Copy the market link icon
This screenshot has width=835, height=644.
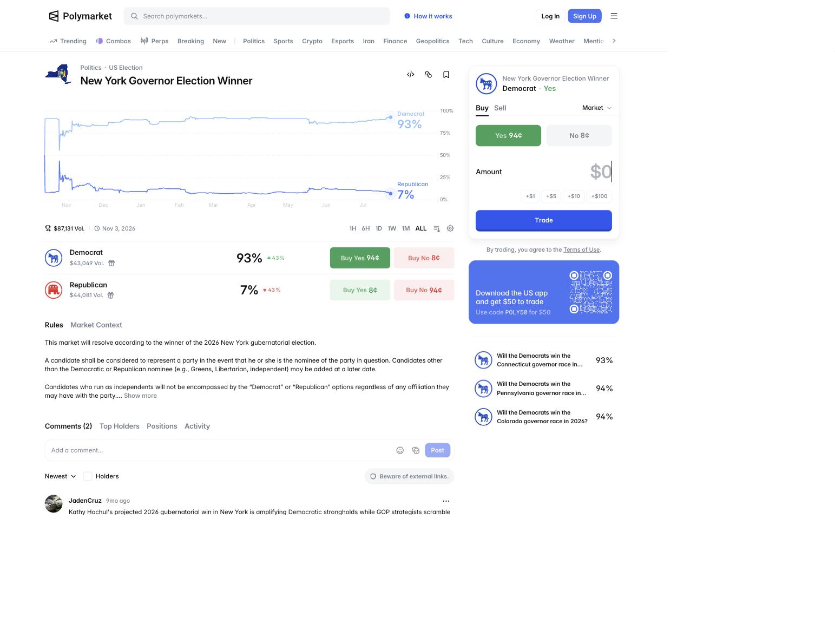(x=429, y=75)
